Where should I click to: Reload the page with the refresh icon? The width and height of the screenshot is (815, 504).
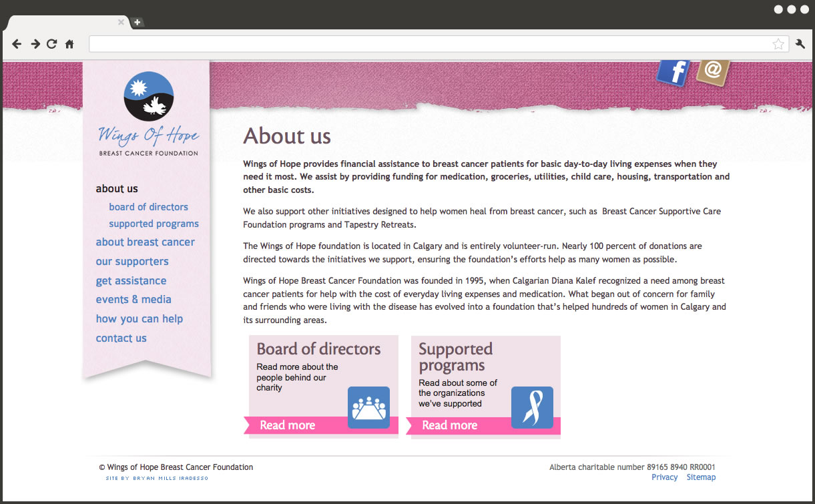(x=52, y=44)
